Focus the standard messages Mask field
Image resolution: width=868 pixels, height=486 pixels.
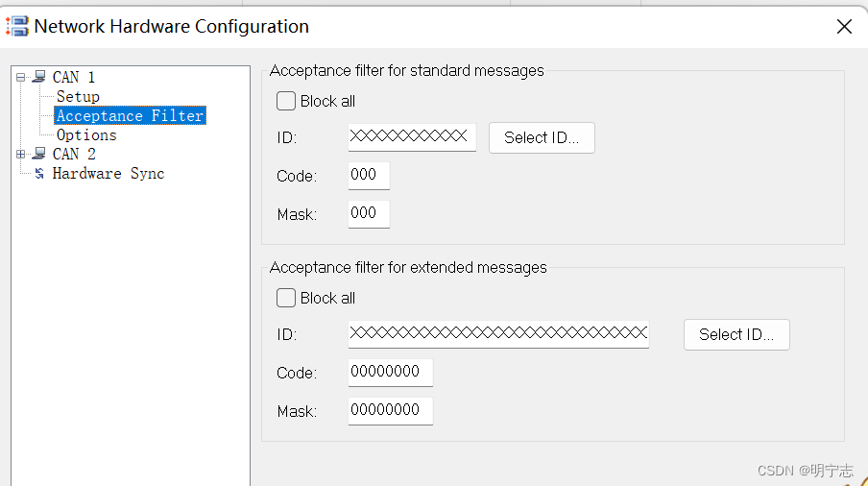tap(369, 213)
